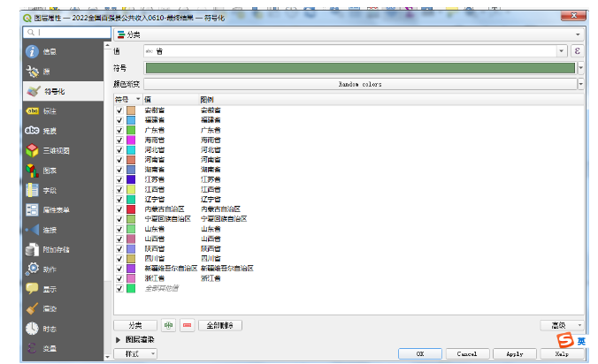Click the 海南省 magenta color swatch
This screenshot has height=364, width=598.
point(131,140)
